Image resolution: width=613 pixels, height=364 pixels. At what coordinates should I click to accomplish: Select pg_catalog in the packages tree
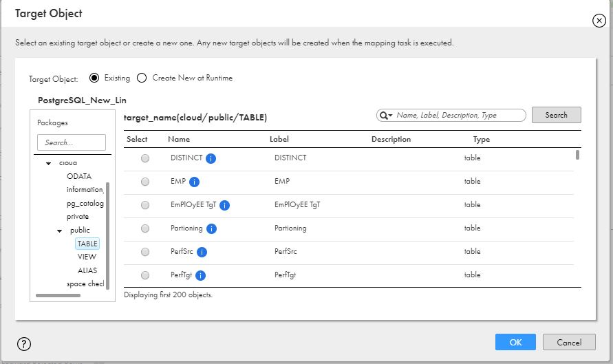click(x=85, y=203)
